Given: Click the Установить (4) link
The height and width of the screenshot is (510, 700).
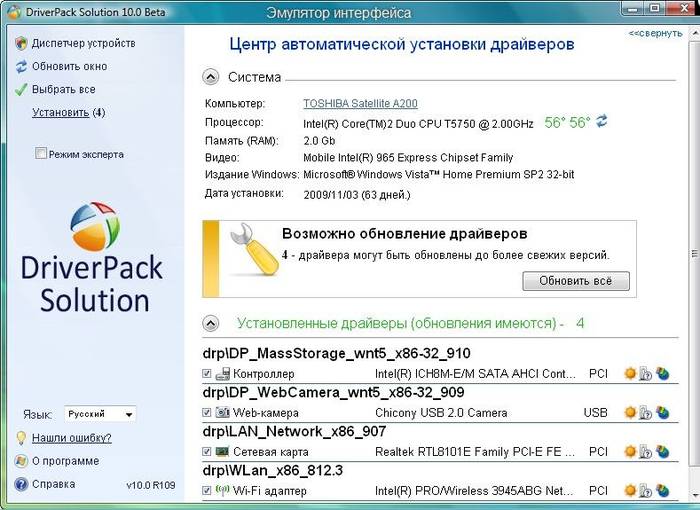Looking at the screenshot, I should pos(68,112).
